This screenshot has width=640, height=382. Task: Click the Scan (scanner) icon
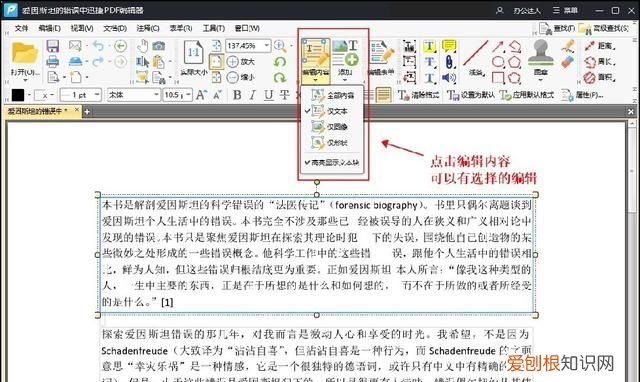click(76, 62)
